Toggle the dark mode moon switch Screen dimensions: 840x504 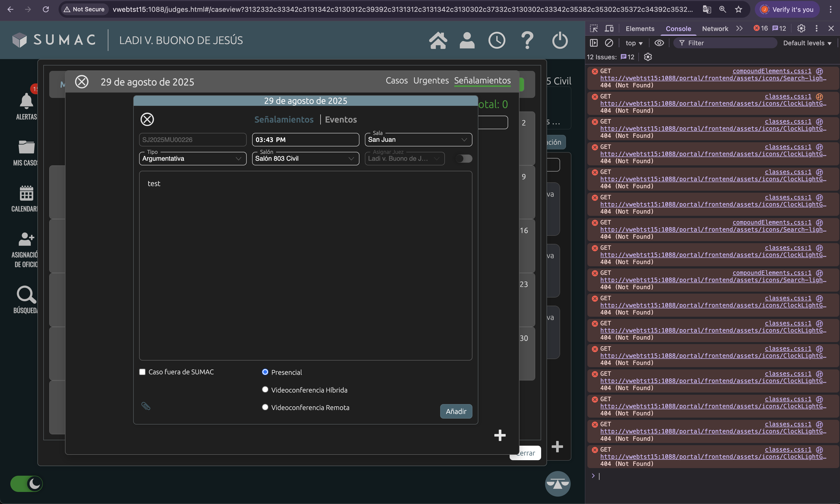click(x=27, y=484)
